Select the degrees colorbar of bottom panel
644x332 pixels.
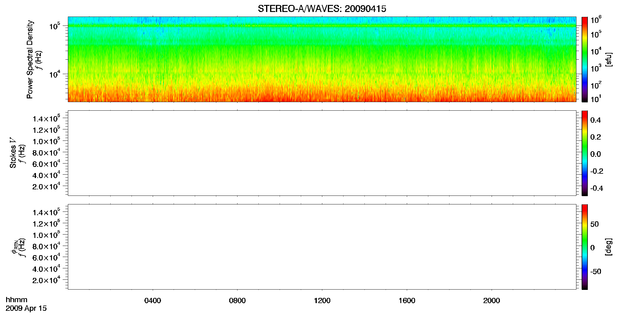585,247
